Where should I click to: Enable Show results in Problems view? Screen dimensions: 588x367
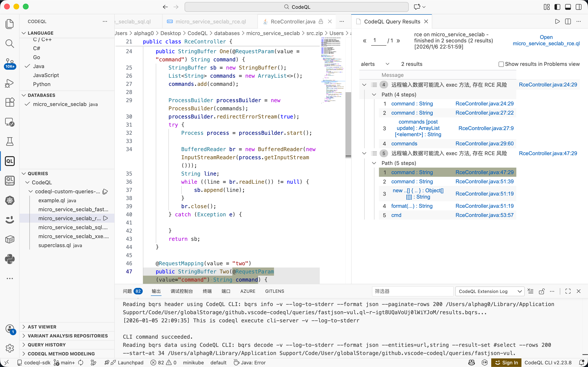(x=501, y=64)
